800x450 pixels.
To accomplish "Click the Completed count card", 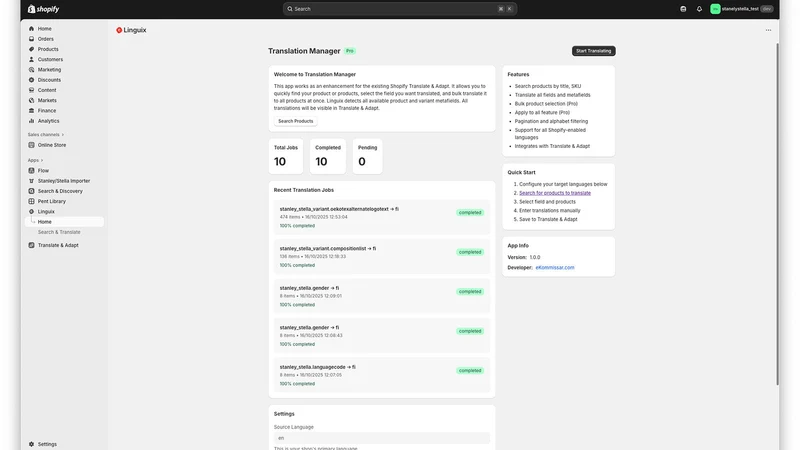I will (328, 156).
